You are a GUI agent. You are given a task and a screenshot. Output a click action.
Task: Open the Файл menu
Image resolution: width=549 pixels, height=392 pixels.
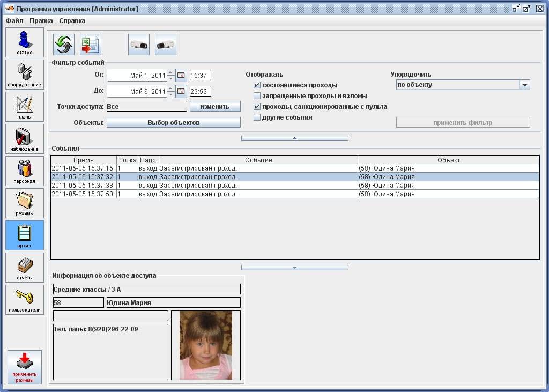click(x=14, y=21)
